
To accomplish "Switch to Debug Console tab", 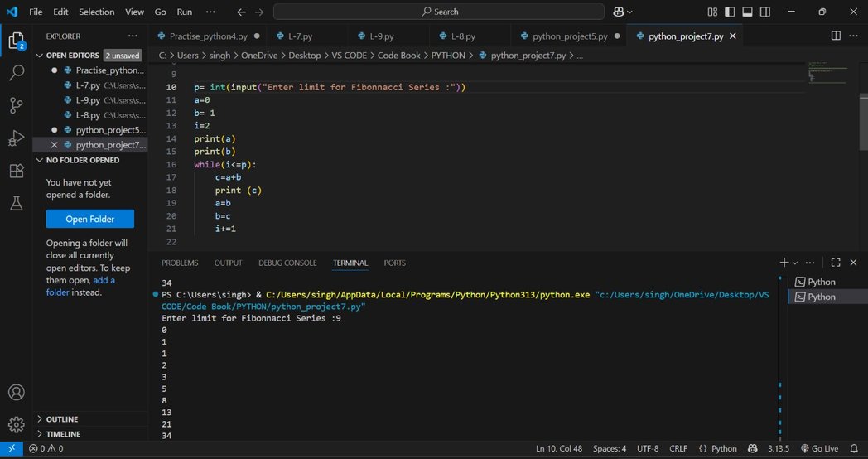I will click(x=287, y=263).
